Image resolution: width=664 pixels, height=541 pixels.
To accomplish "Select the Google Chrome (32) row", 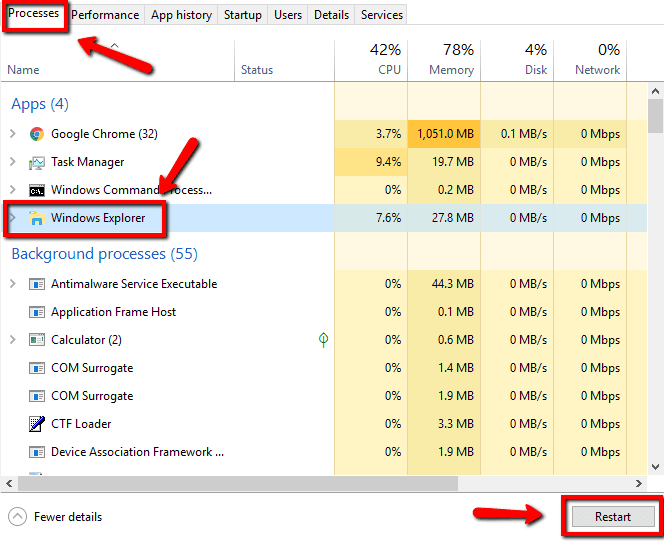I will point(324,134).
